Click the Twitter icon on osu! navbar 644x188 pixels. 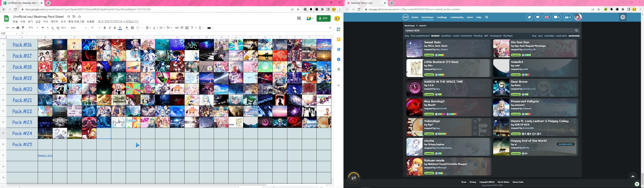pos(529,17)
